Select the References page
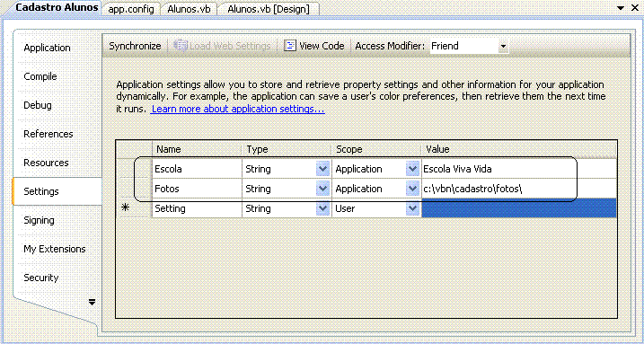 coord(49,134)
